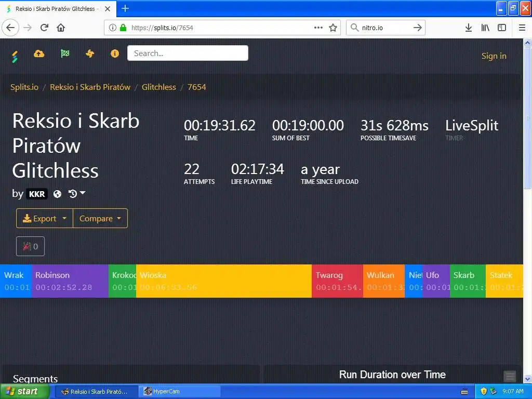532x399 pixels.
Task: Click the green padlock security icon
Action: (124, 28)
